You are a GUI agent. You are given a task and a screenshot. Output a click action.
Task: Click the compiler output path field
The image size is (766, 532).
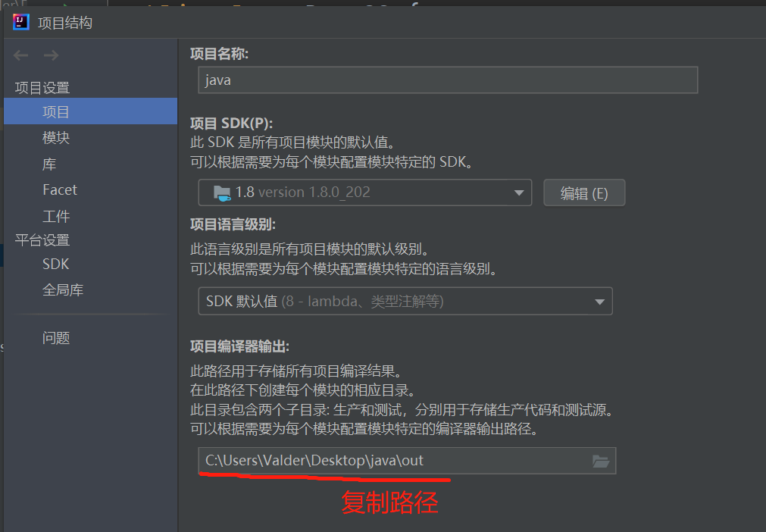(407, 461)
